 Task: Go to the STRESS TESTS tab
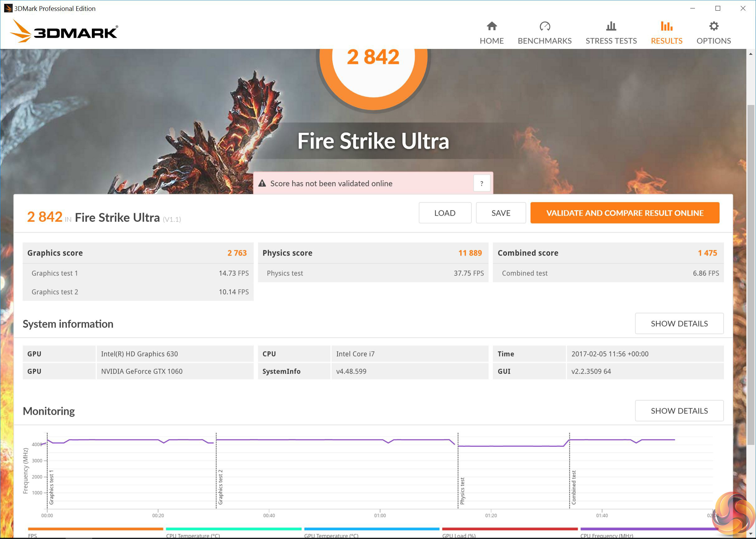coord(611,41)
